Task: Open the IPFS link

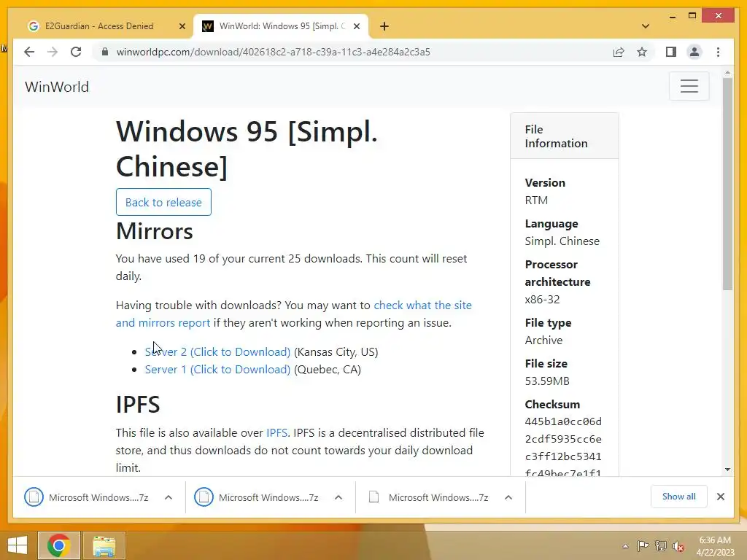Action: [276, 433]
